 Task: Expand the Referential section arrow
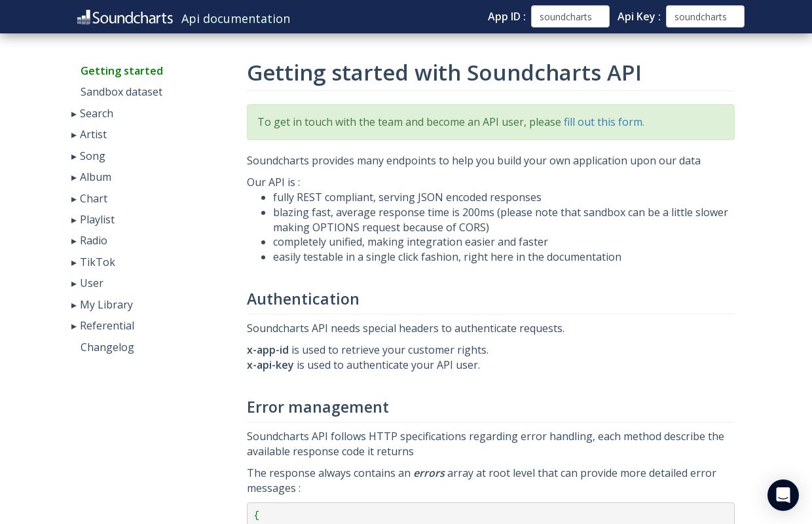click(74, 326)
